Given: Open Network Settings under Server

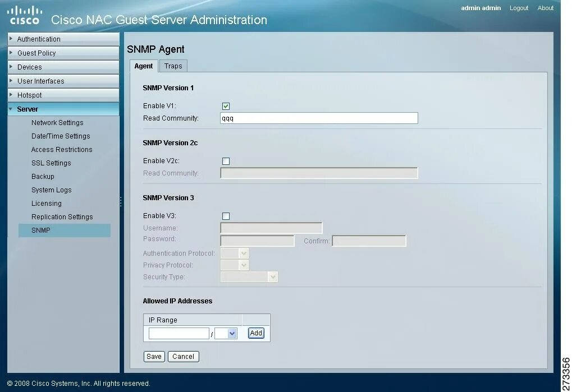Looking at the screenshot, I should tap(57, 123).
